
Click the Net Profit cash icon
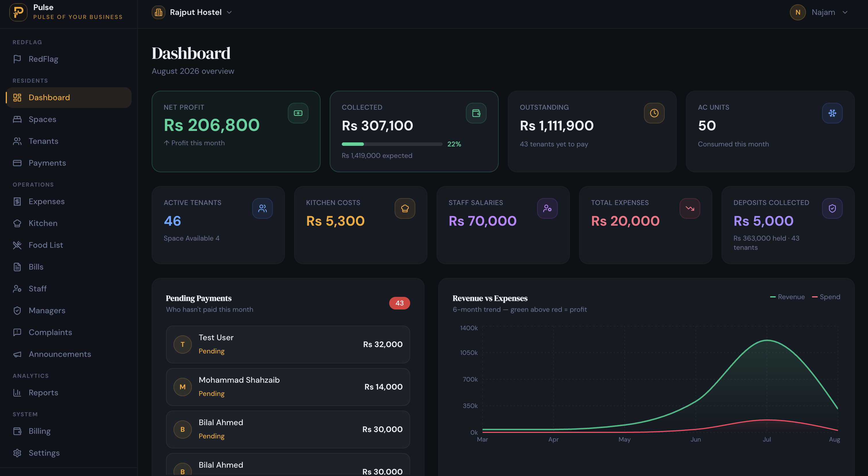point(298,113)
